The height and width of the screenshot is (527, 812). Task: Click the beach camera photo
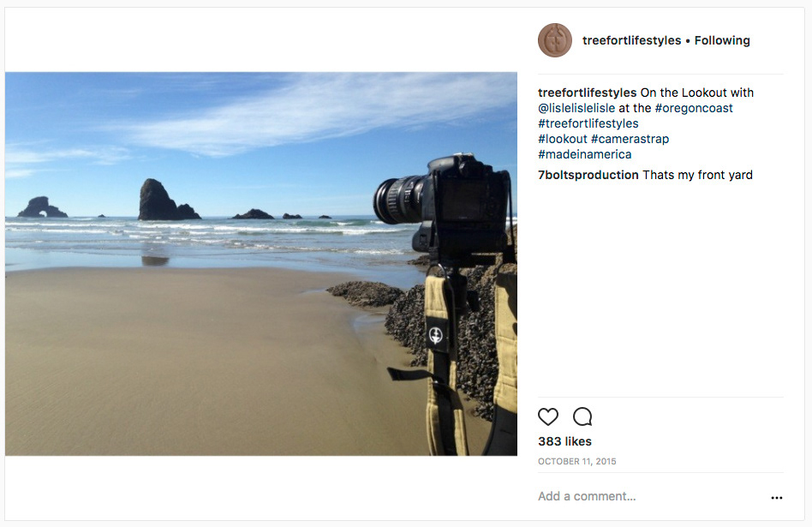261,264
